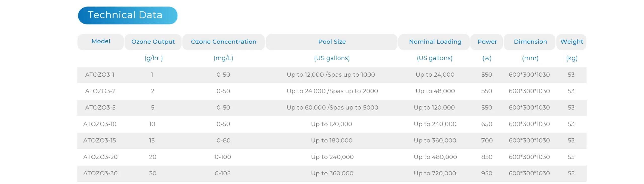Select the Model column header
Screen dimensions: 644x184
click(101, 41)
